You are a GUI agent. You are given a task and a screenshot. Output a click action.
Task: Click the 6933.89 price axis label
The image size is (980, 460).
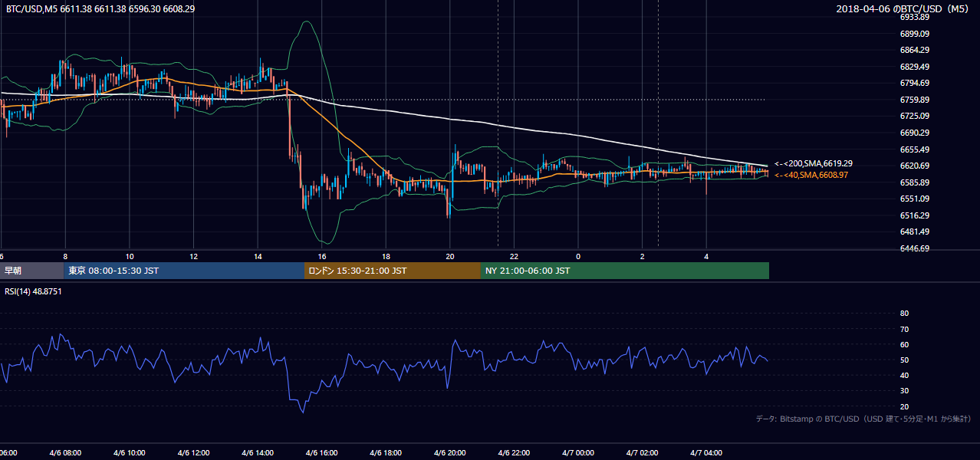(915, 17)
